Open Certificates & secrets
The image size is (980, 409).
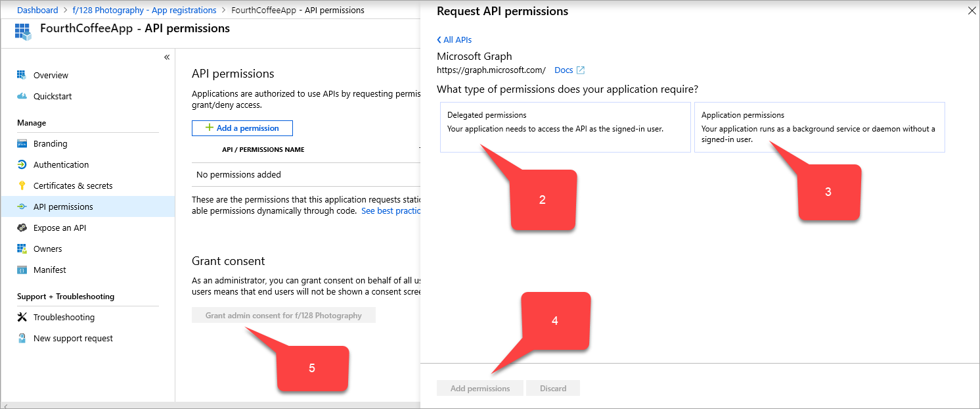point(72,185)
